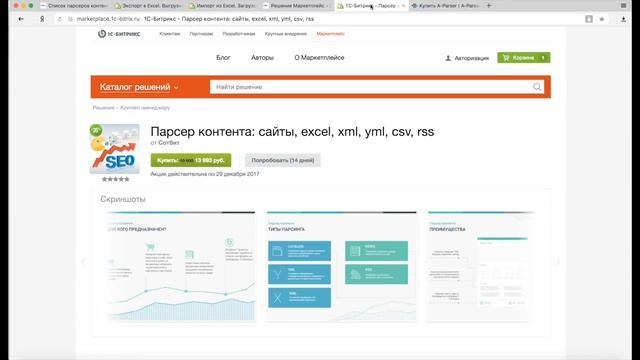The image size is (640, 360).
Task: Open a new tab with the plus icon
Action: [489, 6]
